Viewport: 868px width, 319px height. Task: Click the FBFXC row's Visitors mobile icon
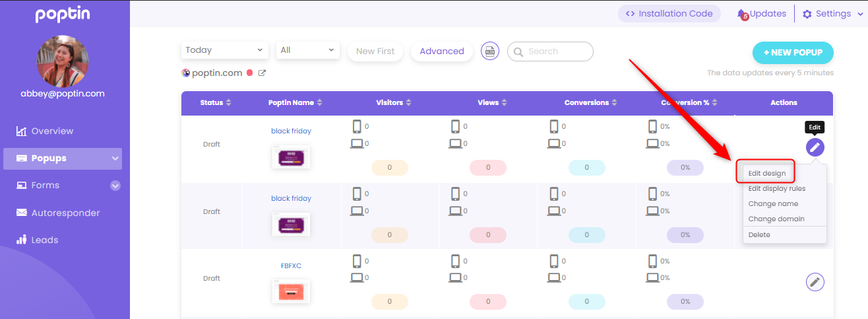pyautogui.click(x=357, y=261)
